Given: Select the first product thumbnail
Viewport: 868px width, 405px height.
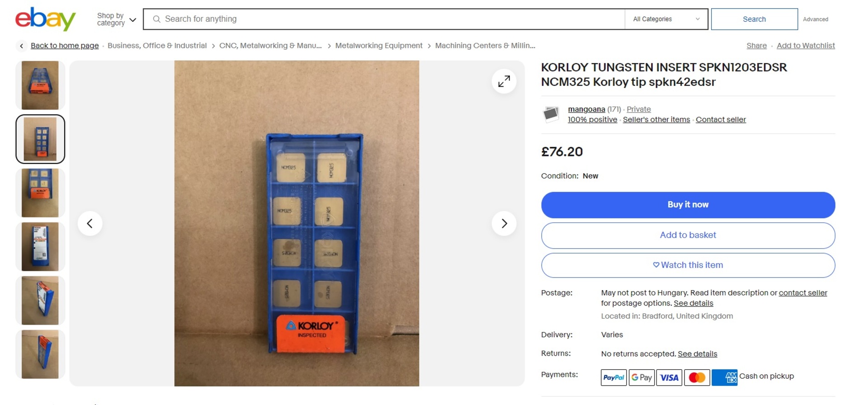Looking at the screenshot, I should pyautogui.click(x=40, y=85).
